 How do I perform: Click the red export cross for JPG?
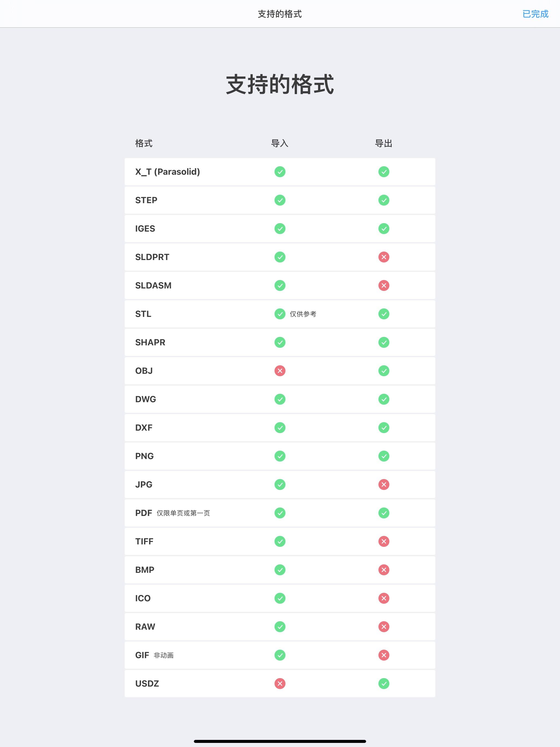[x=384, y=485]
